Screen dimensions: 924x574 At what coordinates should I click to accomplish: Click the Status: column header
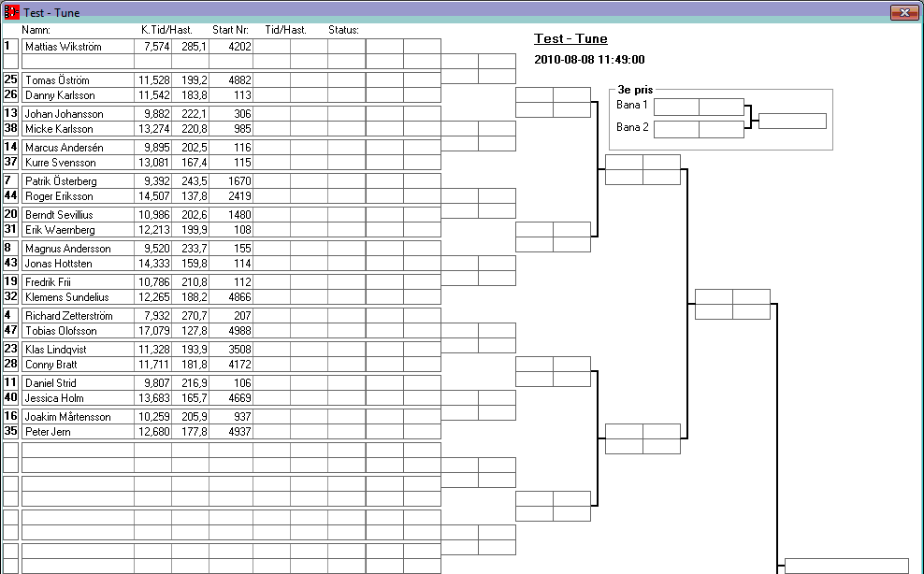343,30
